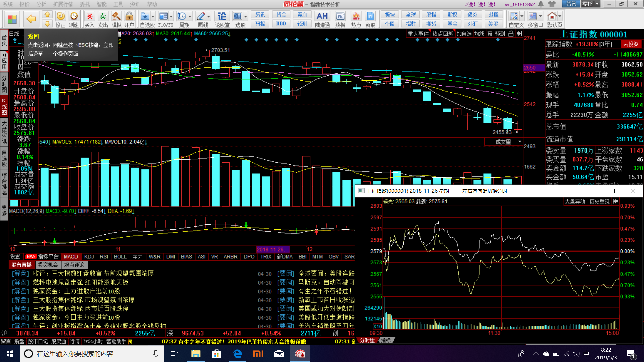Expand the 选股 dropdown arrow
644x362 pixels.
click(x=246, y=16)
